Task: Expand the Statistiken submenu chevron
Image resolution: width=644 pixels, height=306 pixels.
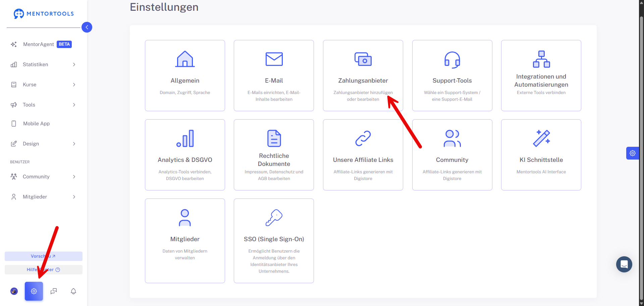Action: [74, 64]
